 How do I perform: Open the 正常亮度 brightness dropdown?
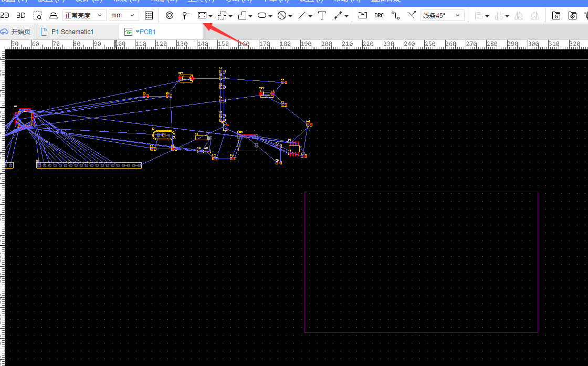[84, 16]
